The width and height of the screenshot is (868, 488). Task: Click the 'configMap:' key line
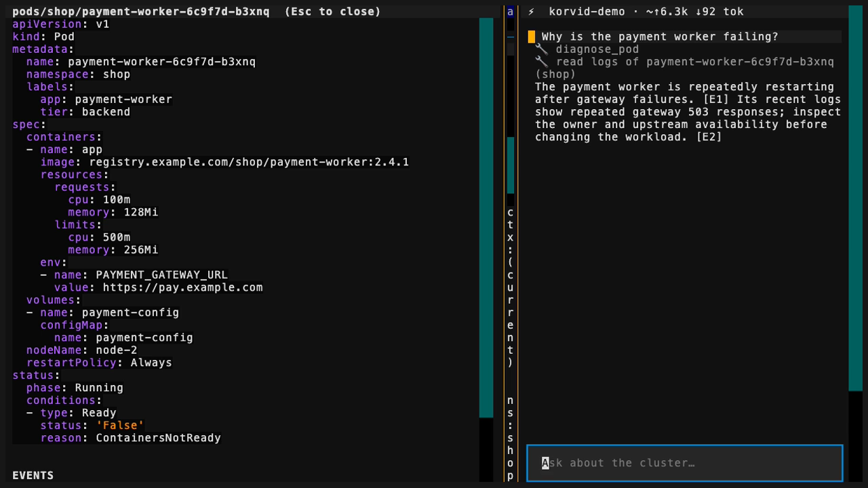pyautogui.click(x=75, y=325)
